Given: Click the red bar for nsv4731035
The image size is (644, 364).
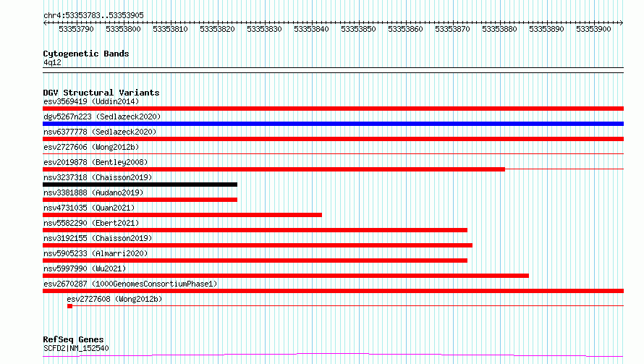Looking at the screenshot, I should 182,215.
